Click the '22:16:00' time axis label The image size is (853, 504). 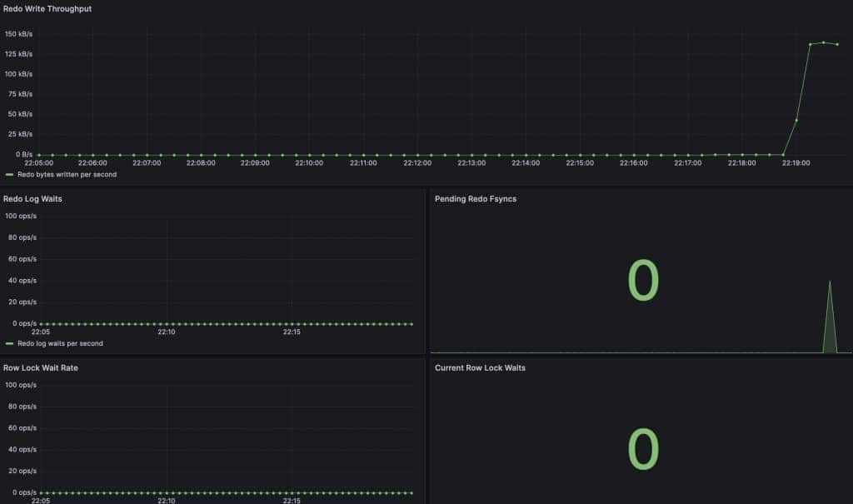pos(634,162)
